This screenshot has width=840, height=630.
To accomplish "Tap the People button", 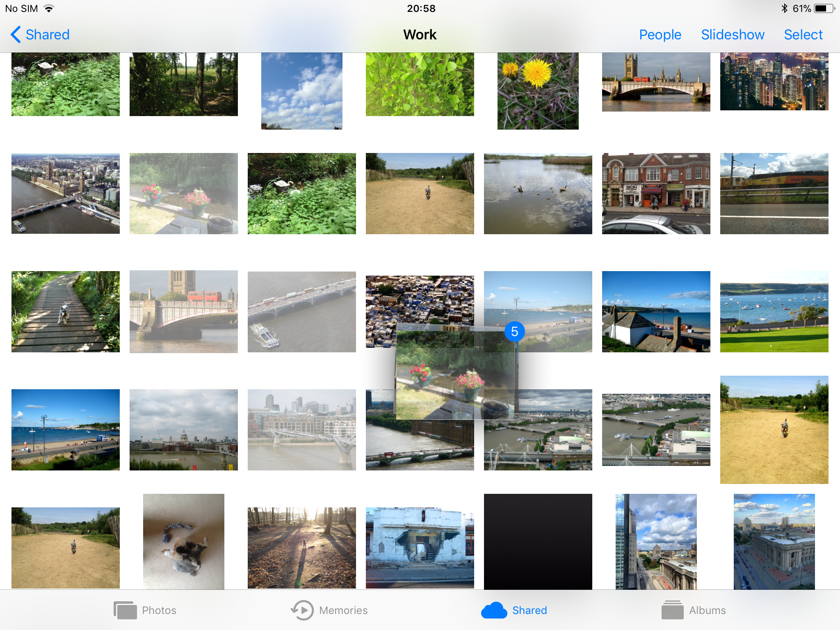I will point(660,34).
